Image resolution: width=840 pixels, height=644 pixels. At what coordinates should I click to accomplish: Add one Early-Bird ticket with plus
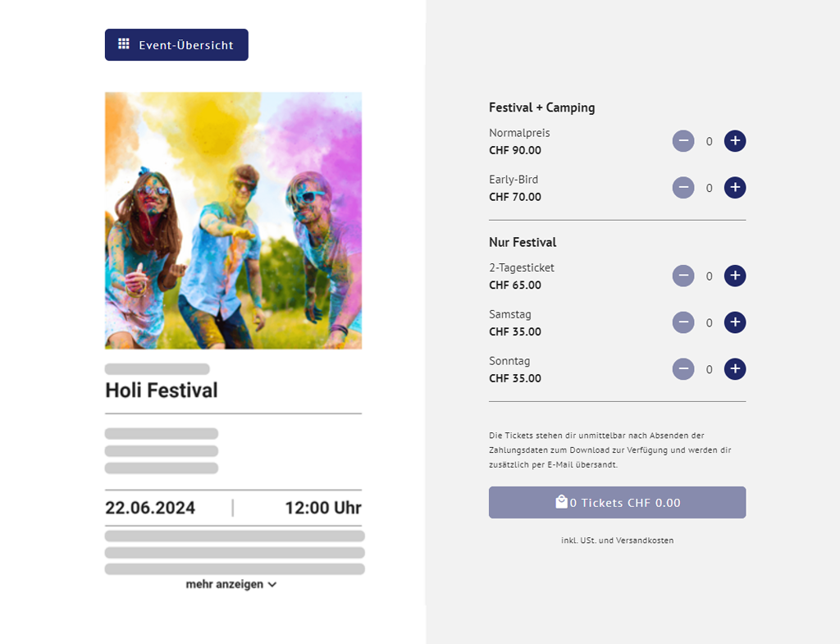pos(735,188)
